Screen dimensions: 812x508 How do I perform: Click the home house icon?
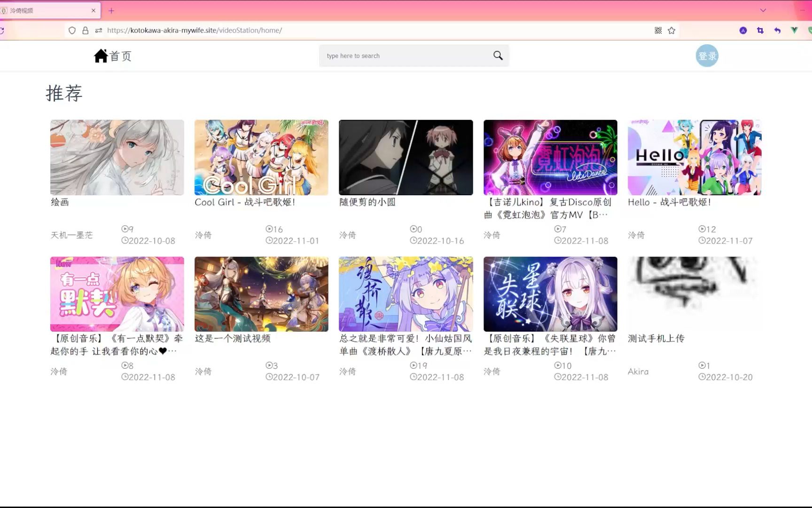(x=101, y=56)
